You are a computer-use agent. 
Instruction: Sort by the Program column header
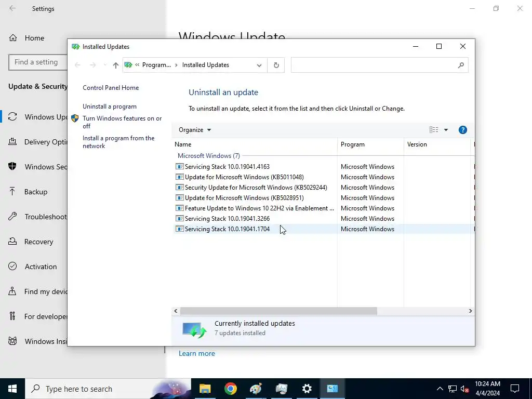[370, 144]
